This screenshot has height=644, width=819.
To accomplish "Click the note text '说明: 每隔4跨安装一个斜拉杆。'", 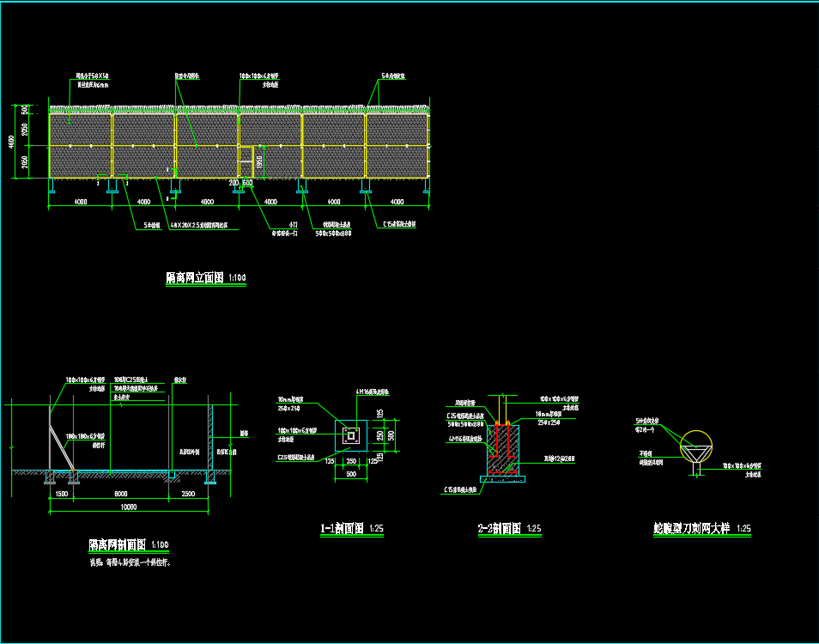I will click(x=130, y=563).
